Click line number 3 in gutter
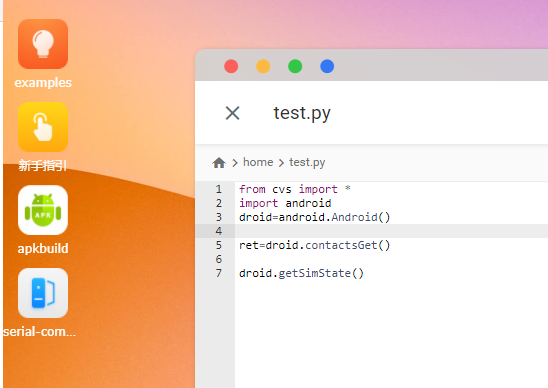This screenshot has width=548, height=388. tap(219, 217)
